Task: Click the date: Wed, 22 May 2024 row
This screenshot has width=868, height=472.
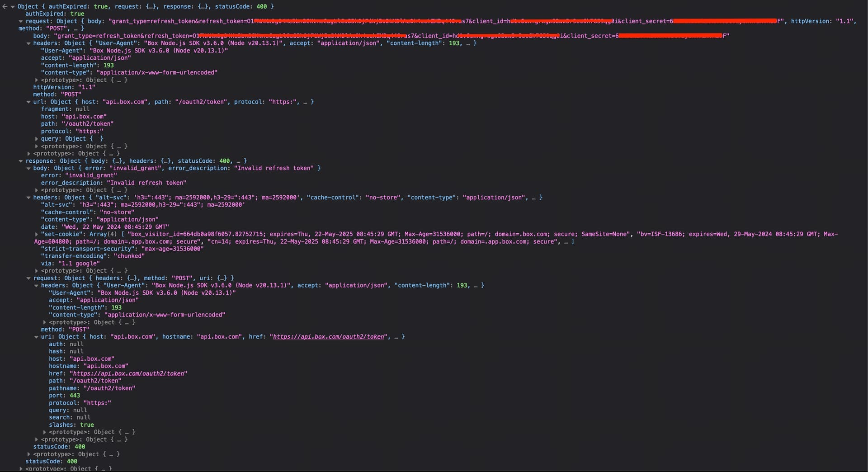Action: [x=105, y=227]
